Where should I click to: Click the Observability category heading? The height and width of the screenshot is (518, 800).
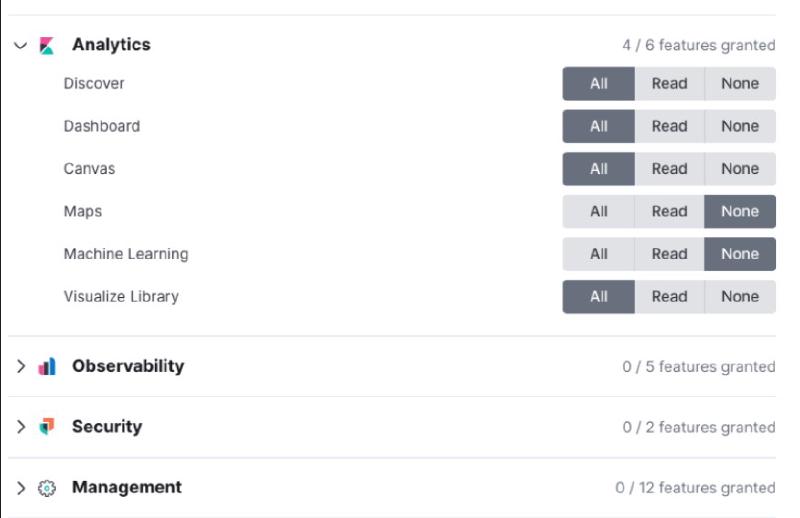[x=128, y=366]
